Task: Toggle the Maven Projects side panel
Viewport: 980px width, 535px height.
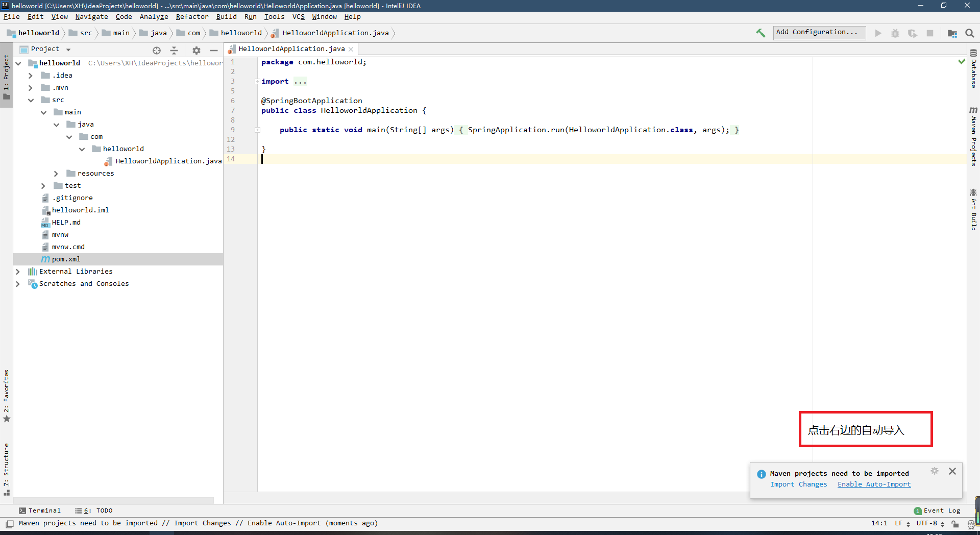Action: click(973, 137)
